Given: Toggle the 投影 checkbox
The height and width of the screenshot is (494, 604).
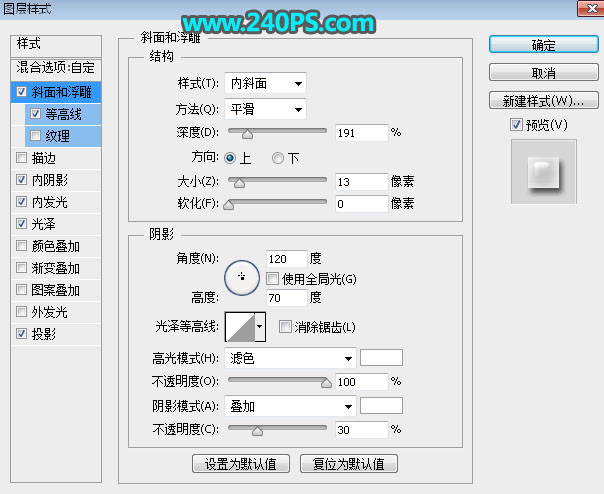Looking at the screenshot, I should point(22,333).
